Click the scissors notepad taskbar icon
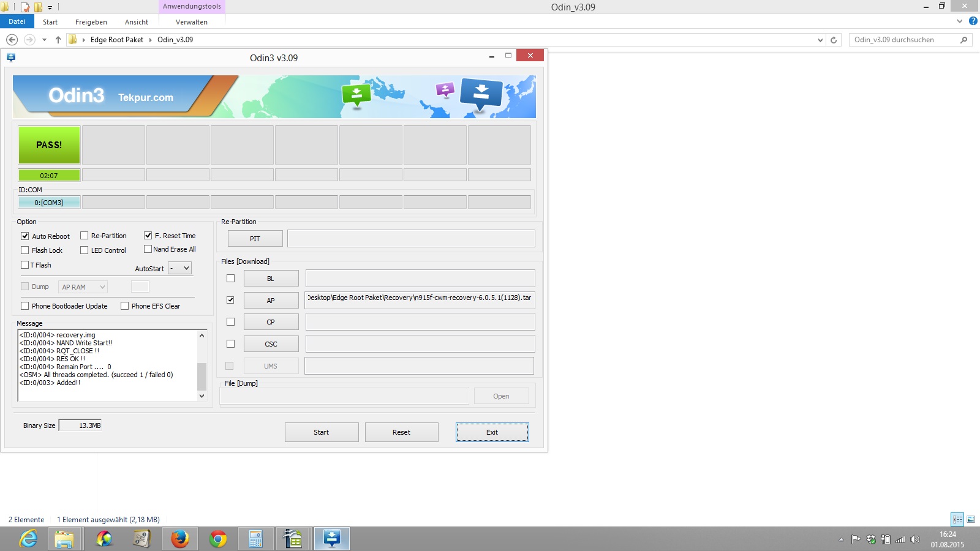 point(141,539)
